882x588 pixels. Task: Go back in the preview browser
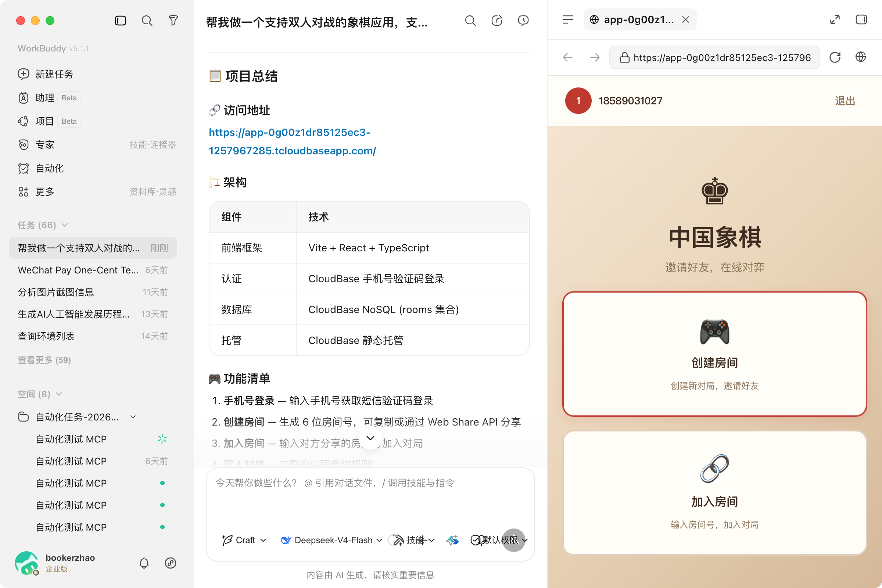coord(568,57)
